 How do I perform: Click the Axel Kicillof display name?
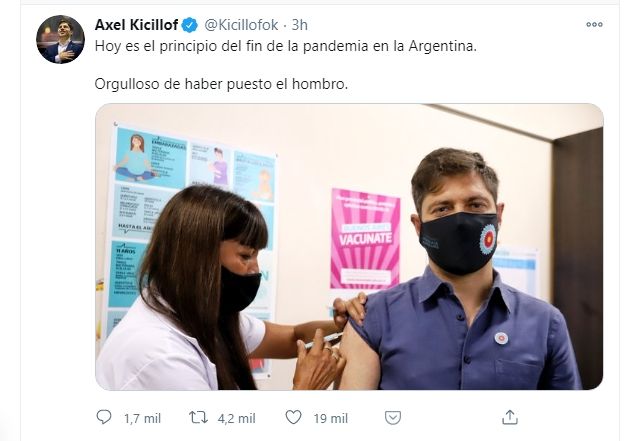136,25
